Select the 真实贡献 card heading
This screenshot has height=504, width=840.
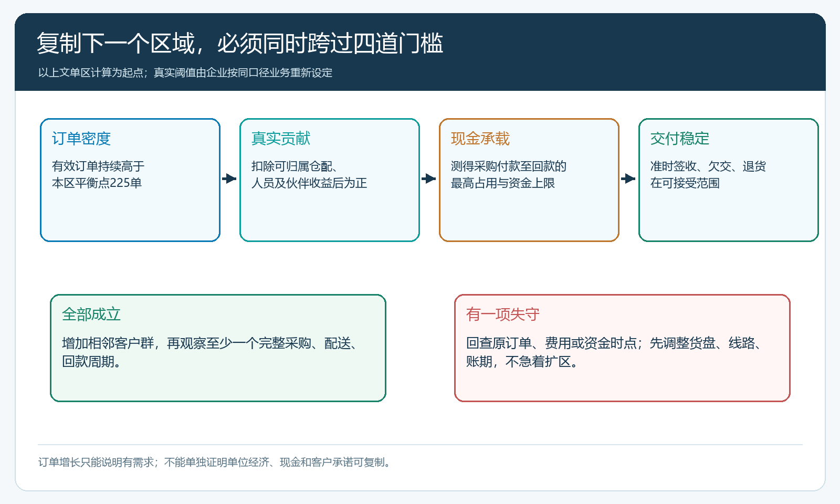click(x=281, y=139)
